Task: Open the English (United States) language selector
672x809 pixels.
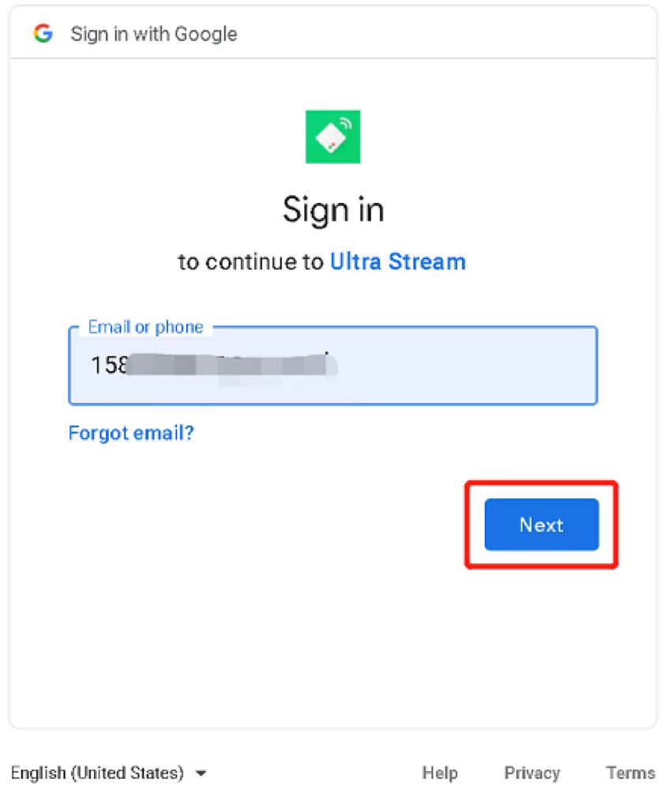Action: click(109, 773)
